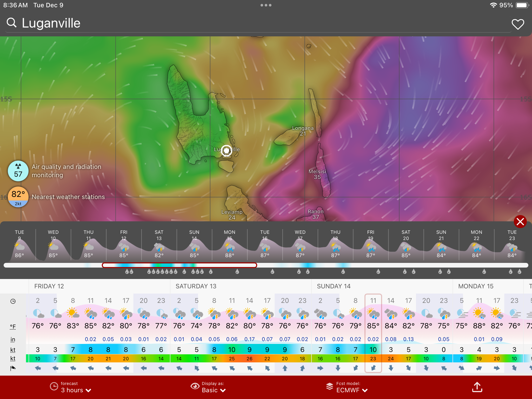Viewport: 532px width, 399px height.
Task: Tap Friday 2:00 night cloudy icon
Action: [38, 314]
